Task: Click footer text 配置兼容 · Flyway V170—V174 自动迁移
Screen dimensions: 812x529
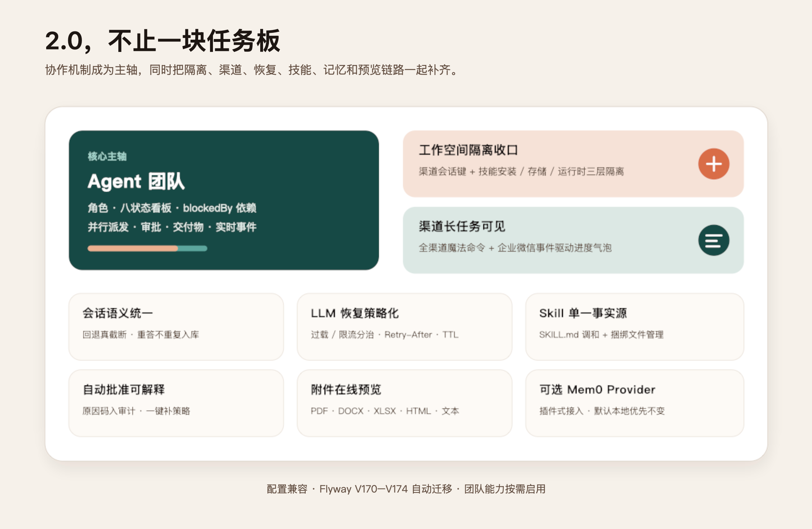Action: click(359, 489)
